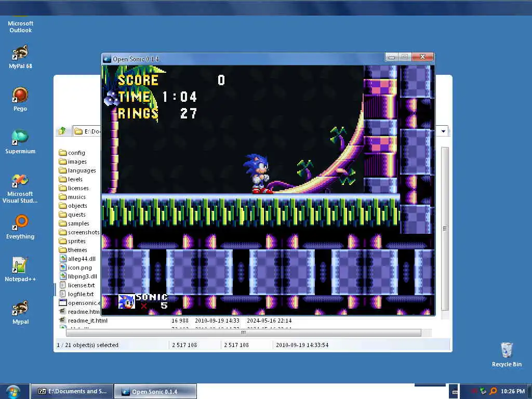532x399 pixels.
Task: Launch the Mypal raccoon desktop icon
Action: point(20,312)
